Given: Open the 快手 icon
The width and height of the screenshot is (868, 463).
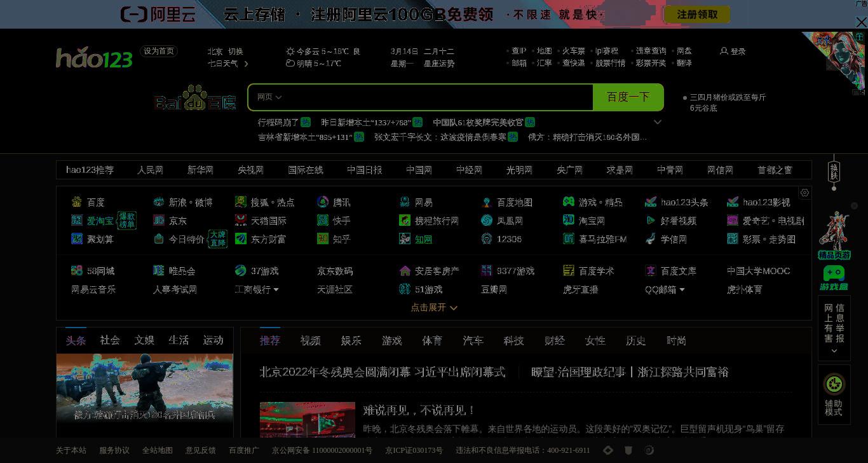Looking at the screenshot, I should 323,221.
